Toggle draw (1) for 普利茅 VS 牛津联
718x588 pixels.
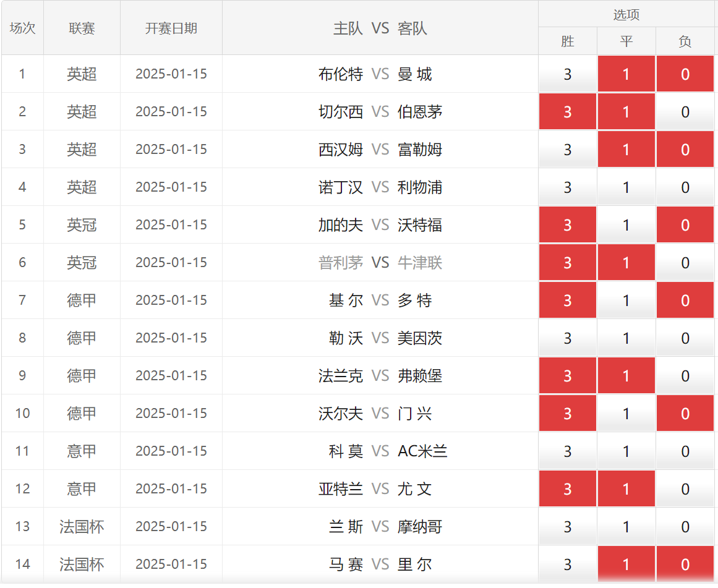(626, 263)
